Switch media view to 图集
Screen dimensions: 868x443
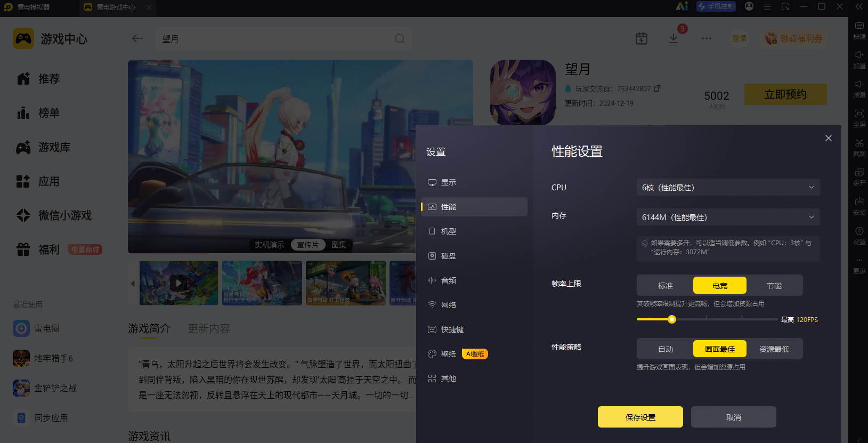tap(339, 245)
